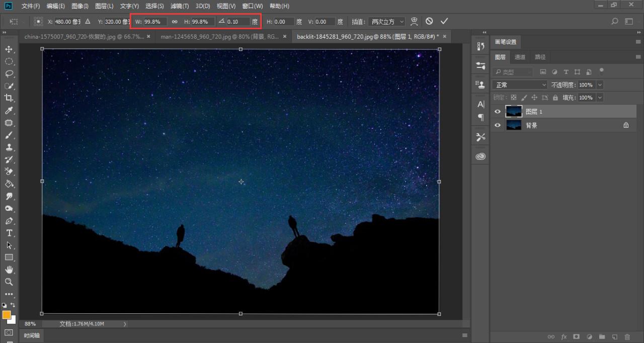This screenshot has height=343, width=644.
Task: Toggle relative positioning triangle for reference point
Action: point(88,22)
